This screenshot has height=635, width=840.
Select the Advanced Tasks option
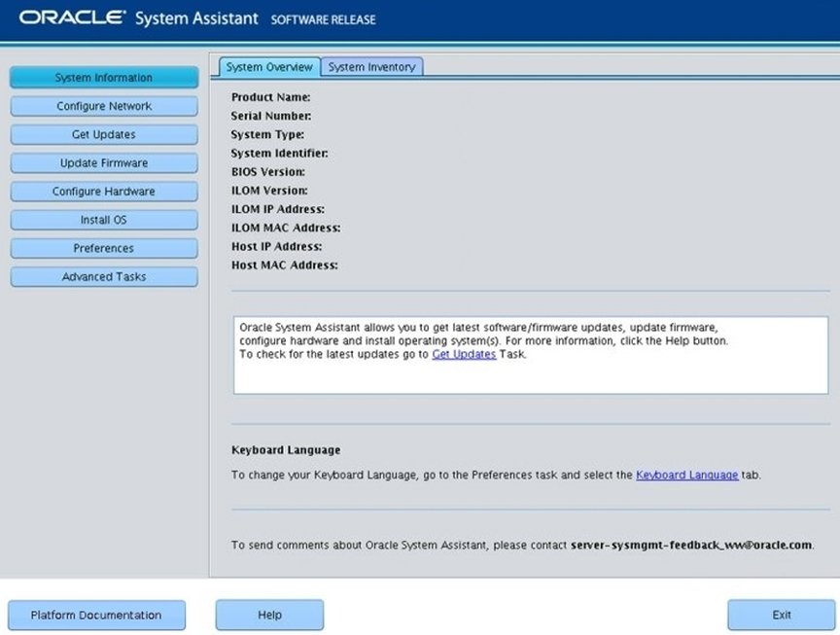103,276
